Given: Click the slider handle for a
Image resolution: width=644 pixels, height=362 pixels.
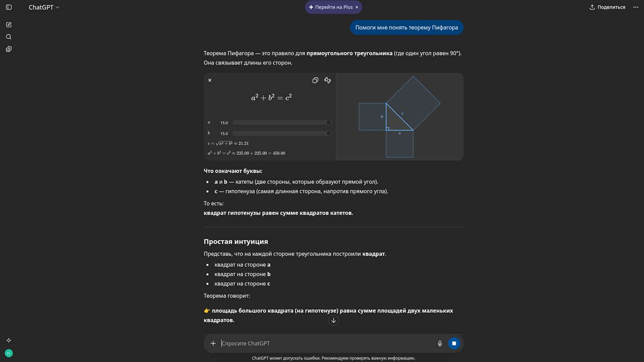Looking at the screenshot, I should pos(329,122).
